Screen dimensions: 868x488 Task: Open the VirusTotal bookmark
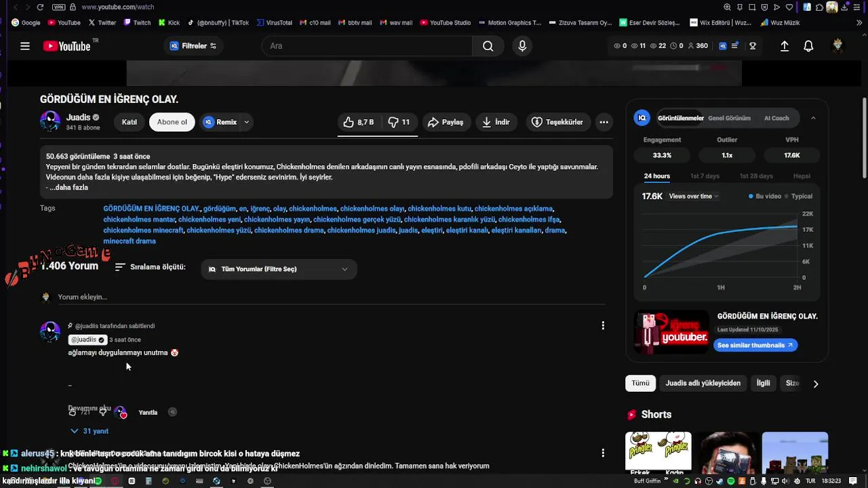click(275, 22)
